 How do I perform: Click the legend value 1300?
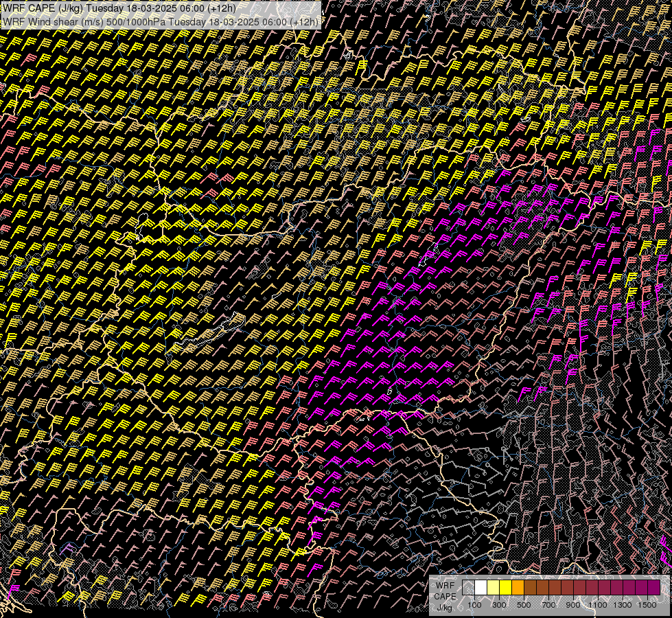pyautogui.click(x=623, y=605)
